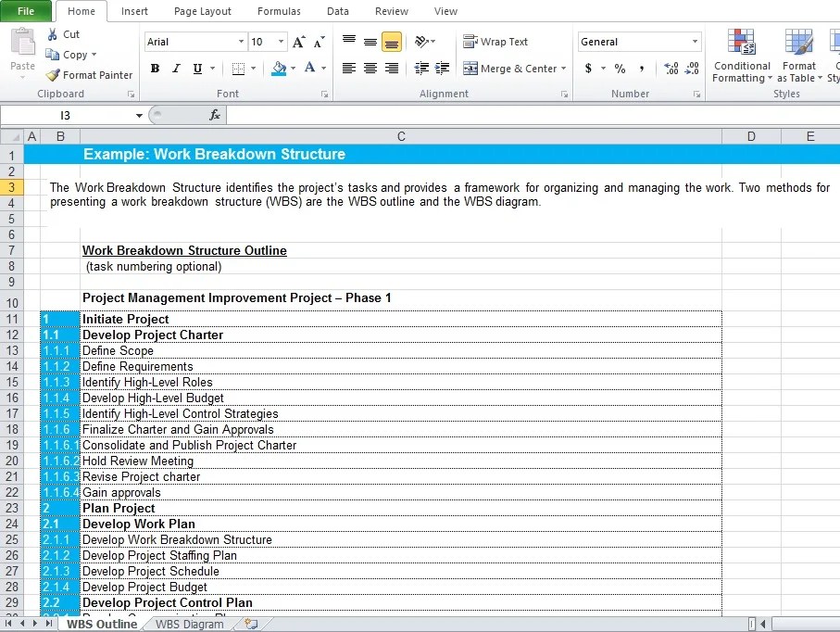Apply Percent Style format

pos(620,68)
